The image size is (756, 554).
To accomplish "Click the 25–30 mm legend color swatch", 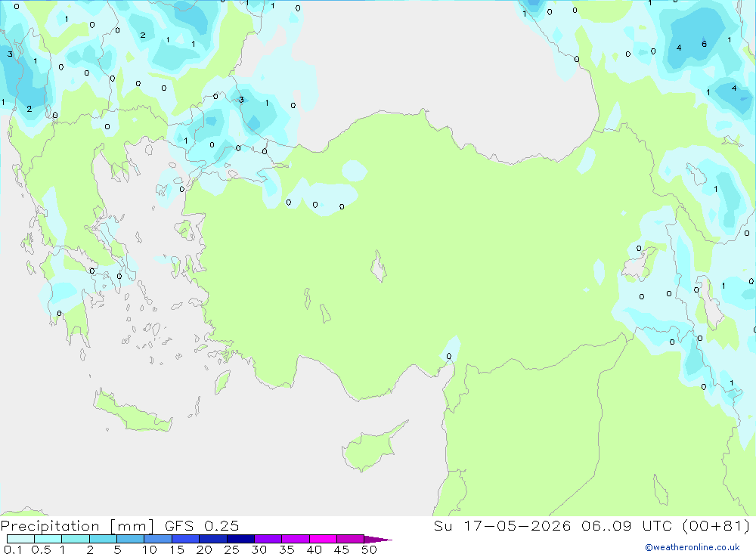I will [x=240, y=539].
